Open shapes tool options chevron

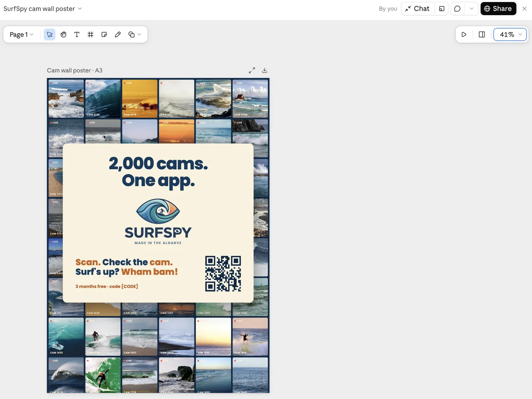pos(139,35)
